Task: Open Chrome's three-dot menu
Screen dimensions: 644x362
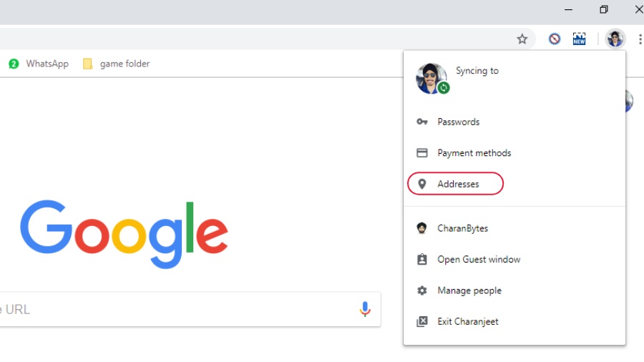Action: point(640,39)
